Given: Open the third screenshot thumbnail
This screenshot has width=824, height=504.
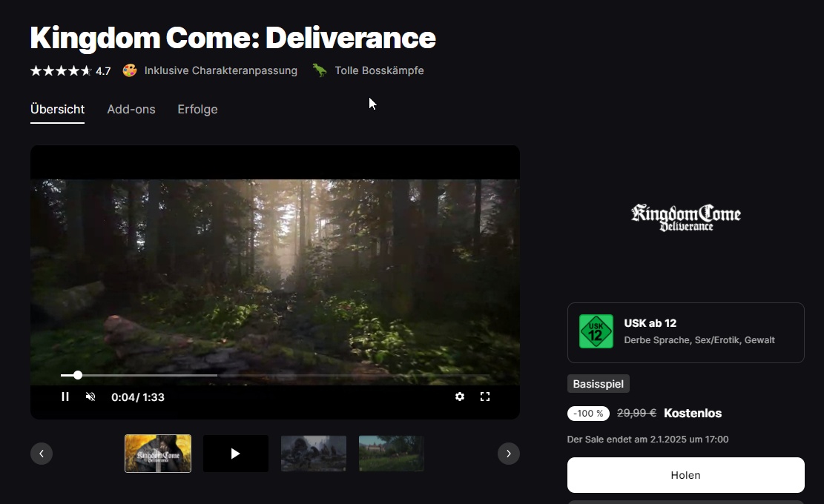Looking at the screenshot, I should 314,454.
